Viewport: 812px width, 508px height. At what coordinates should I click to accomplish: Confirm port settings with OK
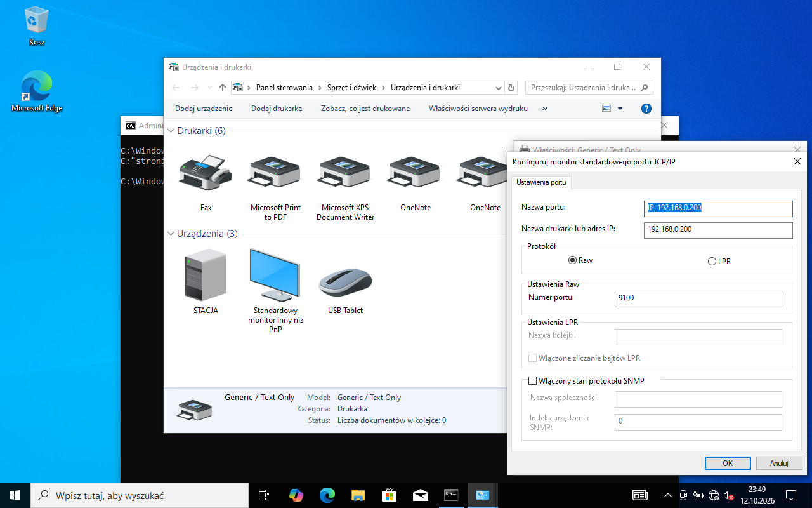click(x=728, y=463)
